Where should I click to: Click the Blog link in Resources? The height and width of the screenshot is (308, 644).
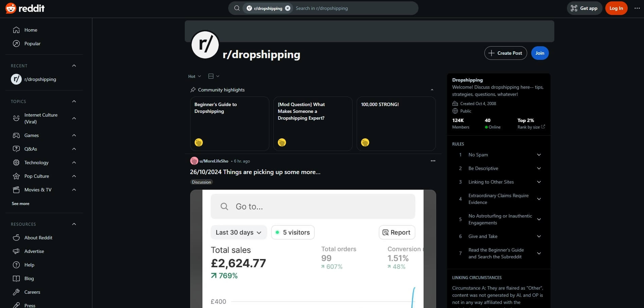pos(29,278)
